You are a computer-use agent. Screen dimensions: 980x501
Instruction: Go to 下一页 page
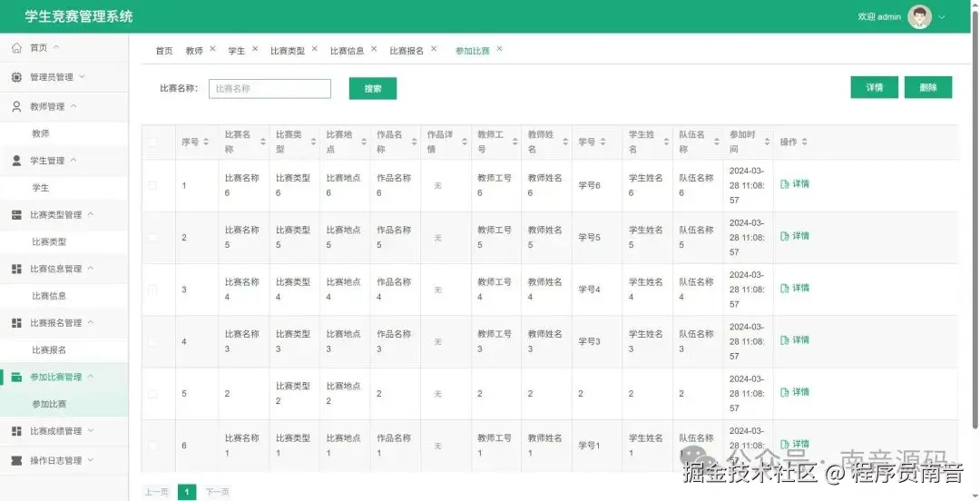pos(217,492)
